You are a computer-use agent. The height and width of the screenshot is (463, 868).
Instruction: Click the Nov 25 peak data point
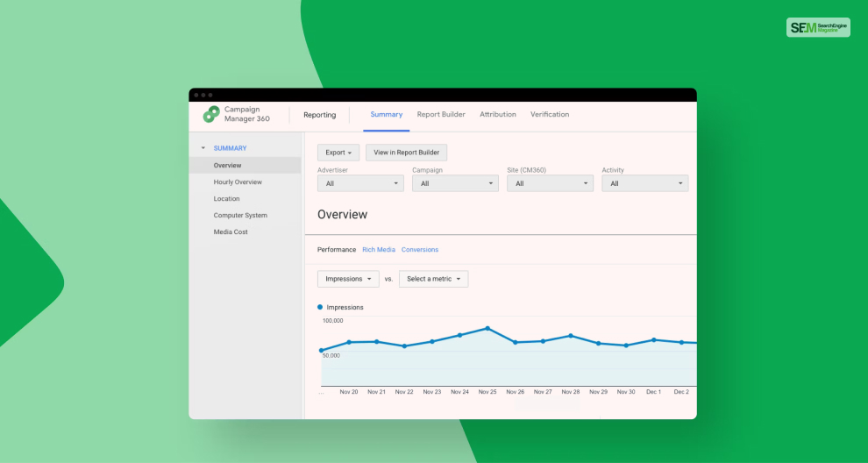coord(487,329)
